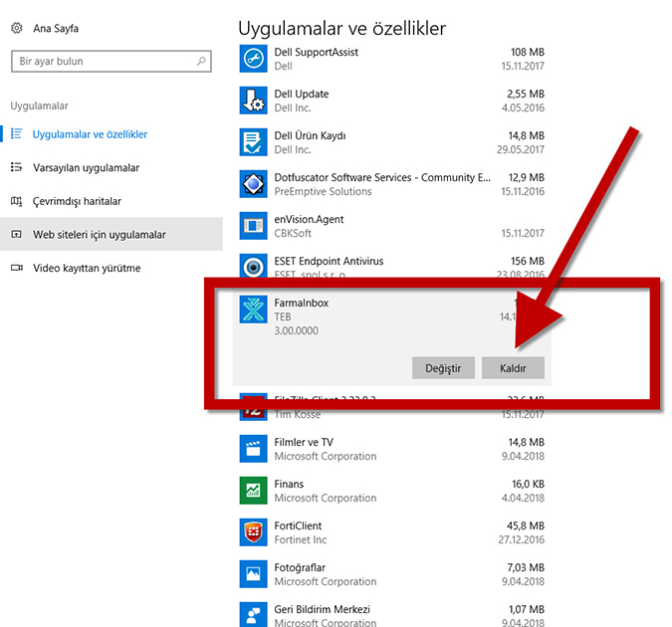Click the 156 MB size value
Image resolution: width=672 pixels, height=627 pixels.
coord(528,261)
